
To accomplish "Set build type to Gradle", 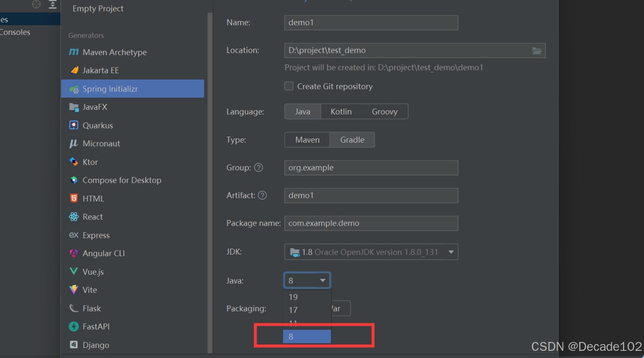I will (x=352, y=140).
